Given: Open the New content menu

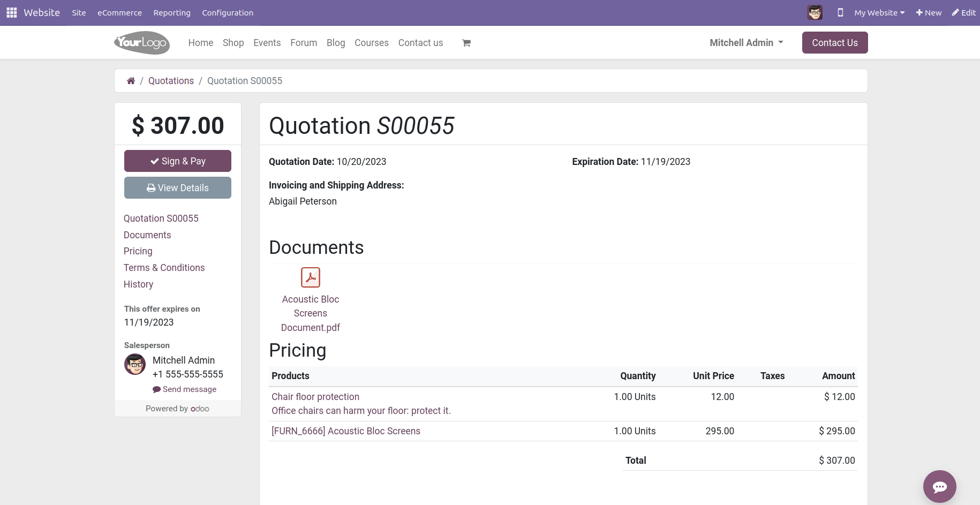Looking at the screenshot, I should (929, 12).
